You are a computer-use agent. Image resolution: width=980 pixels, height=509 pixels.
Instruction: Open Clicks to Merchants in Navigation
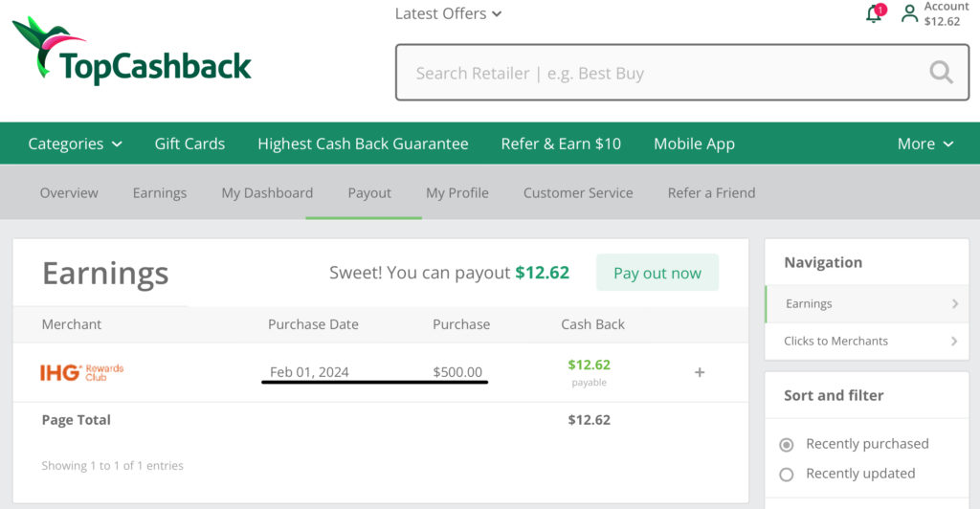866,341
